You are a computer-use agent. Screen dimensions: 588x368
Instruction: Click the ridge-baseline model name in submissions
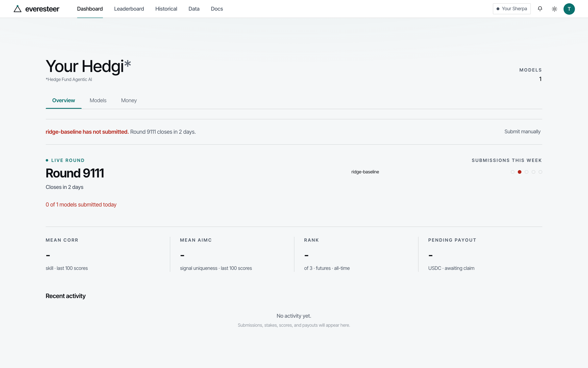tap(365, 172)
